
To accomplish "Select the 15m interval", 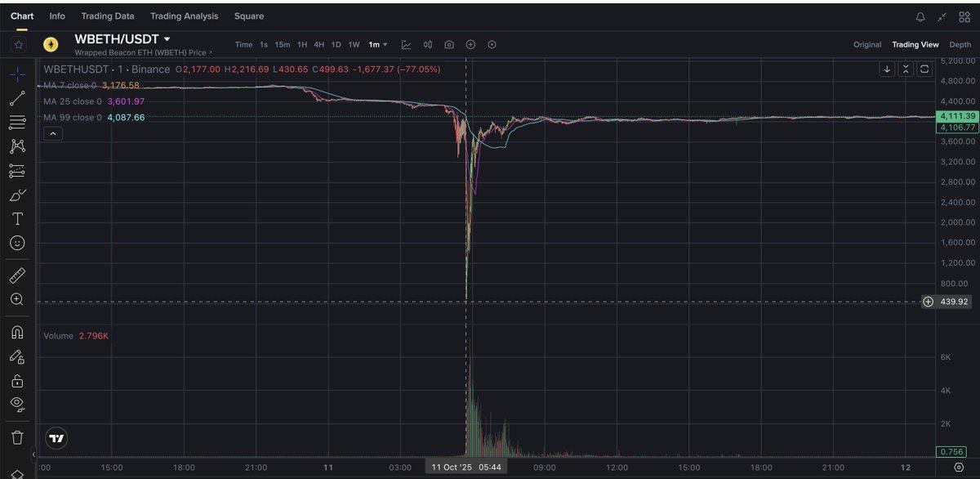I will click(283, 44).
